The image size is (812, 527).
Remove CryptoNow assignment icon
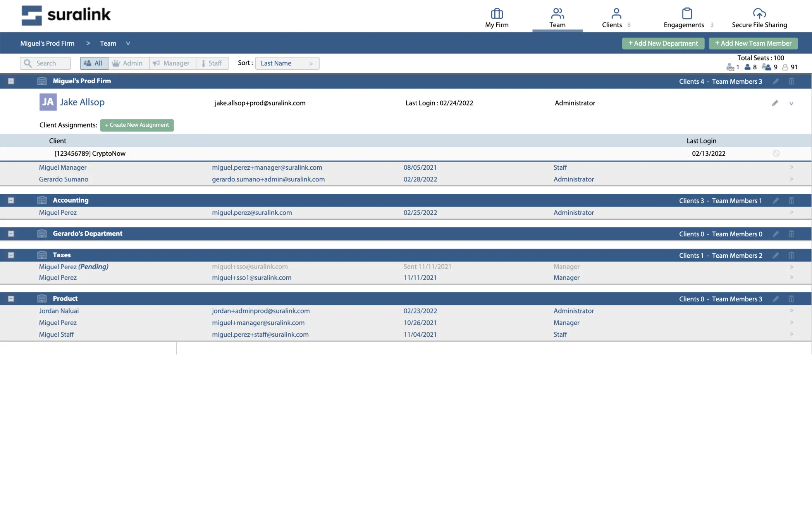(776, 153)
